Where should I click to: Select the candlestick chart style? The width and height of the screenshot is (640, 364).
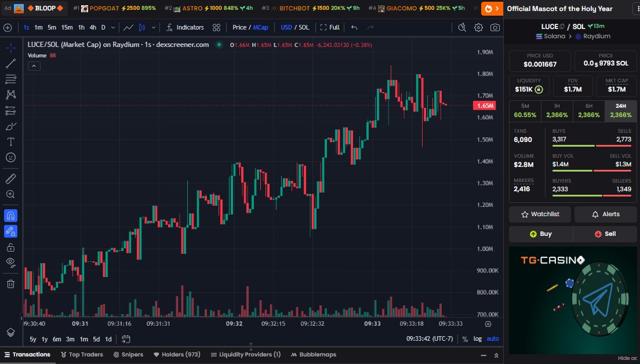click(x=142, y=27)
